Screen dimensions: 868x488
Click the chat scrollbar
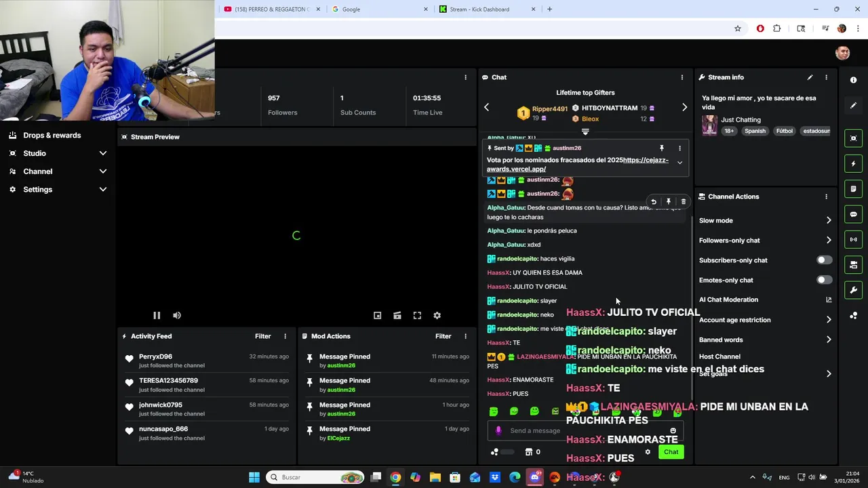click(x=691, y=308)
